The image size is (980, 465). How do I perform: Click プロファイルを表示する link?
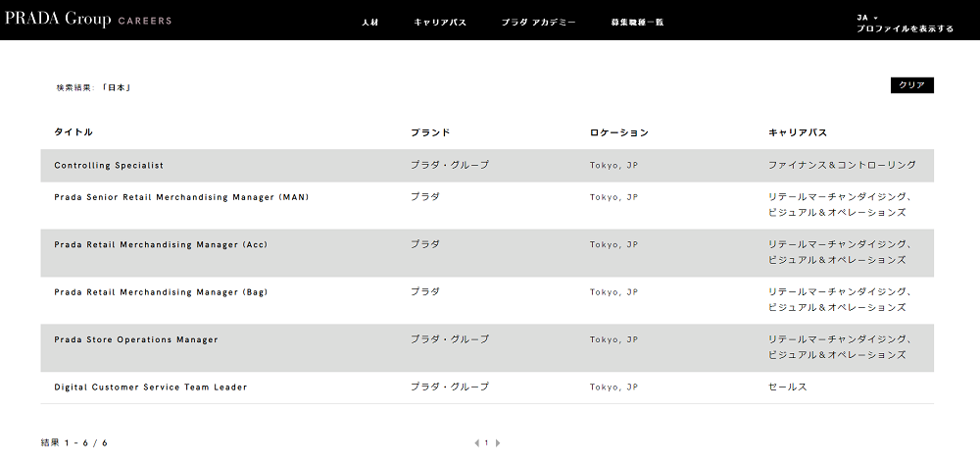(905, 28)
